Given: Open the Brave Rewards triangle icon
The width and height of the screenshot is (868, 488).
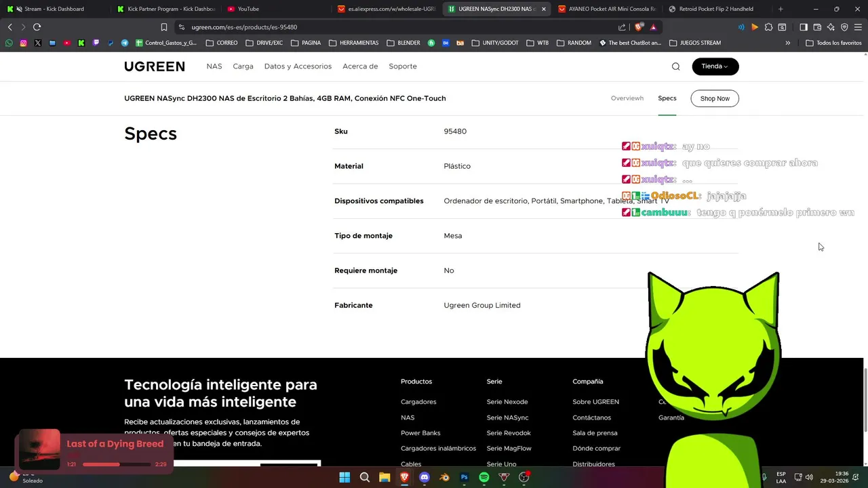Looking at the screenshot, I should click(x=653, y=27).
